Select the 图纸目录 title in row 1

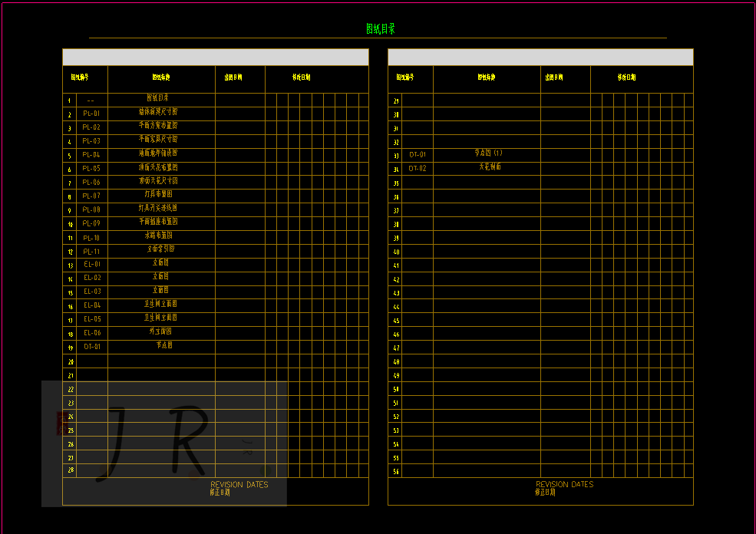click(157, 98)
